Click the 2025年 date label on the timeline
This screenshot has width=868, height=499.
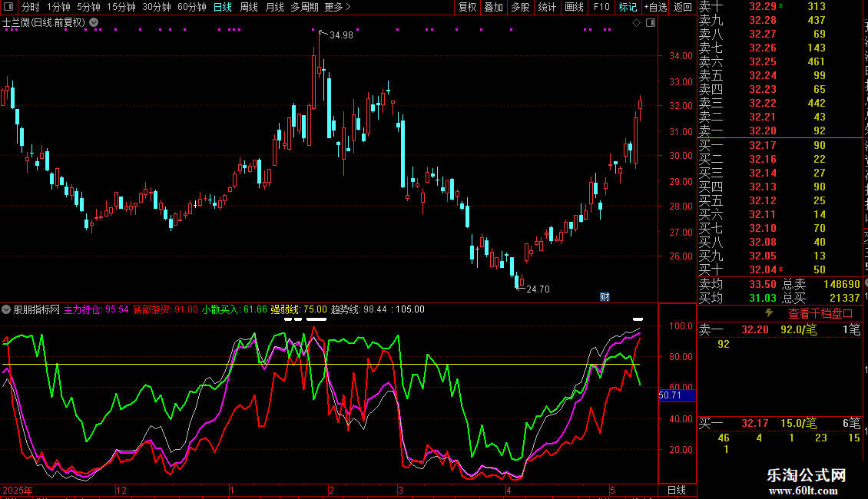click(17, 490)
